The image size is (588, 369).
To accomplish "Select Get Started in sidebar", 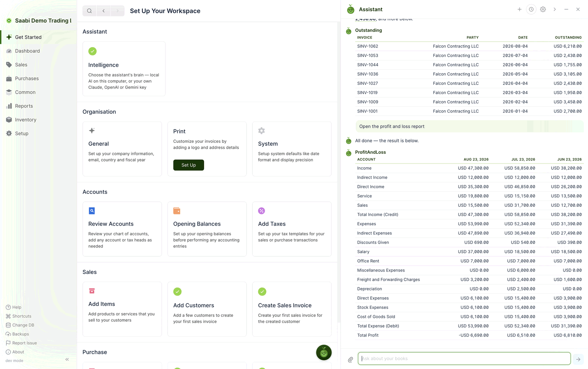I will [x=38, y=37].
